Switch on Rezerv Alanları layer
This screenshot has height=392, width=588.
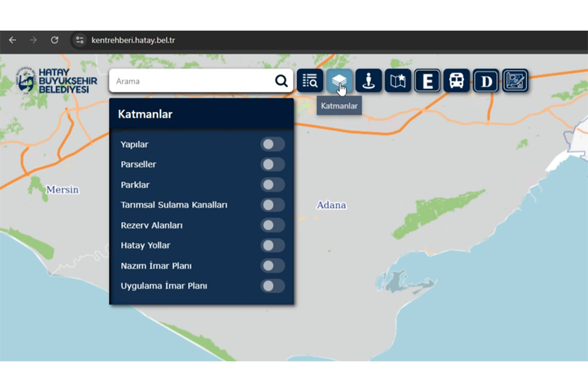click(272, 225)
